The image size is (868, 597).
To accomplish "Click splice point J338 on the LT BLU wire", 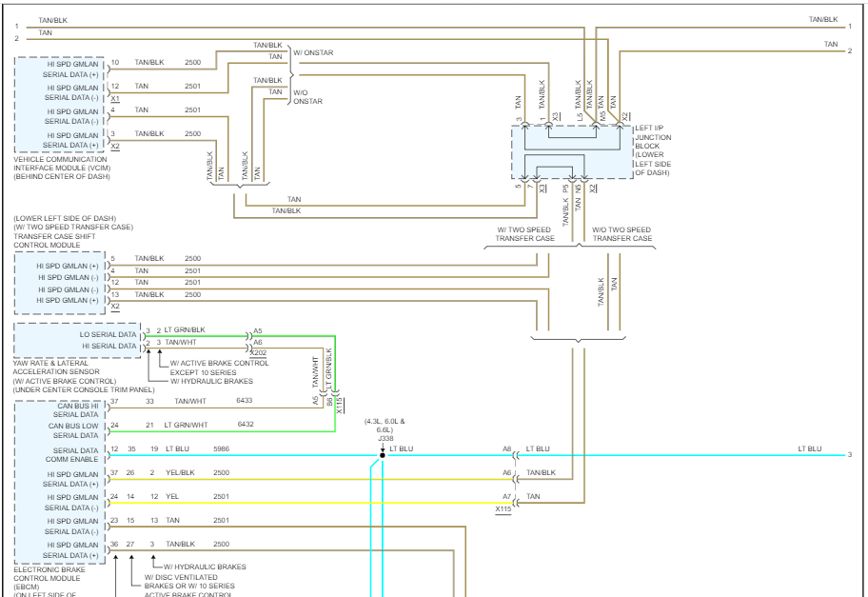I will (x=381, y=454).
